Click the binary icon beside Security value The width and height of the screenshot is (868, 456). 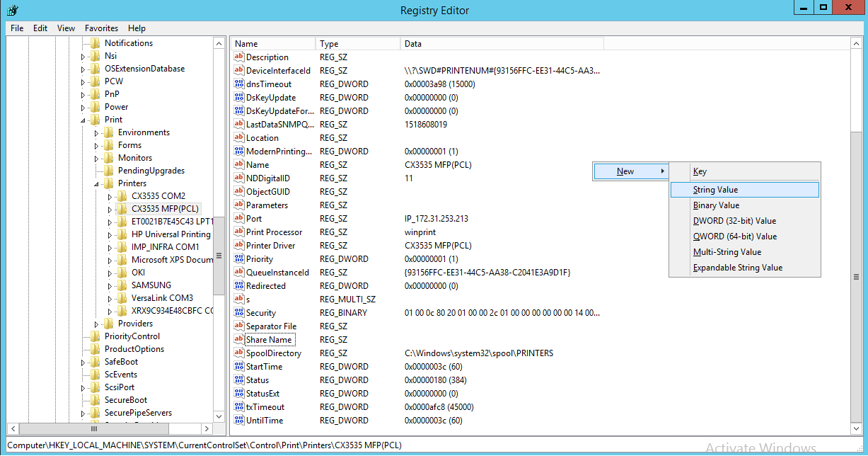[x=239, y=313]
